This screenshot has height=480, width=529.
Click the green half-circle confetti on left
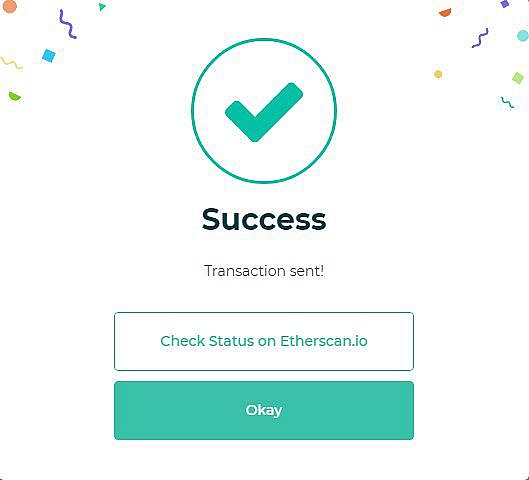pyautogui.click(x=15, y=96)
